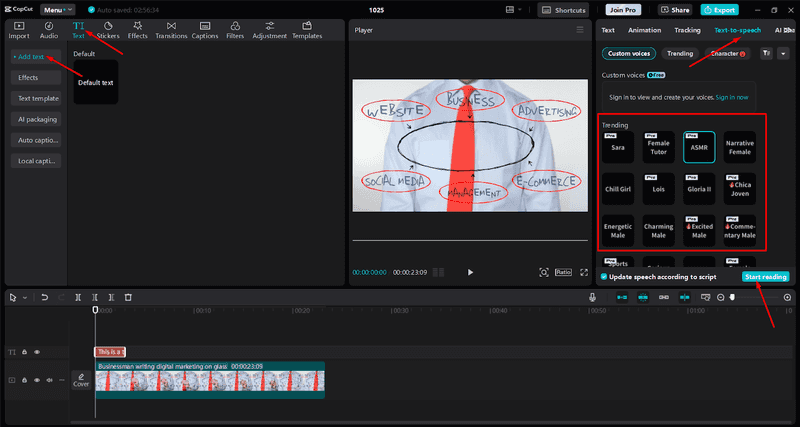Click the delete trash icon above timeline

coord(129,297)
